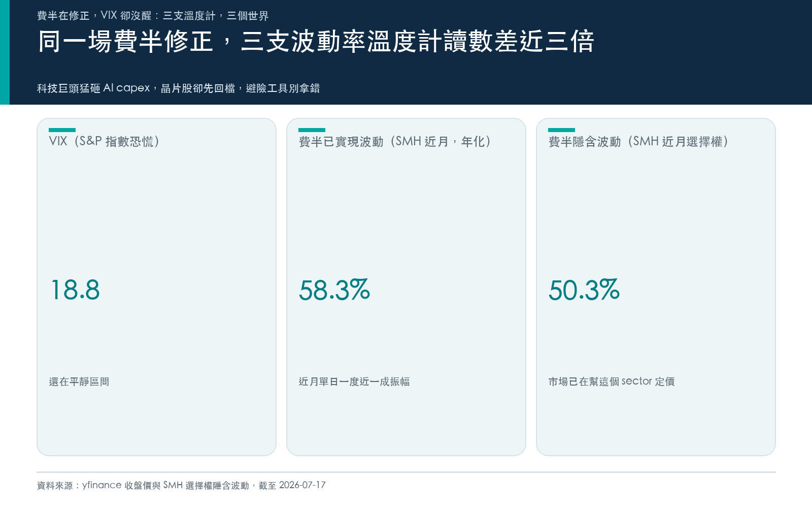Click the caption 近月單日一度近一成振幅
Viewport: 812px width, 508px height.
[354, 382]
